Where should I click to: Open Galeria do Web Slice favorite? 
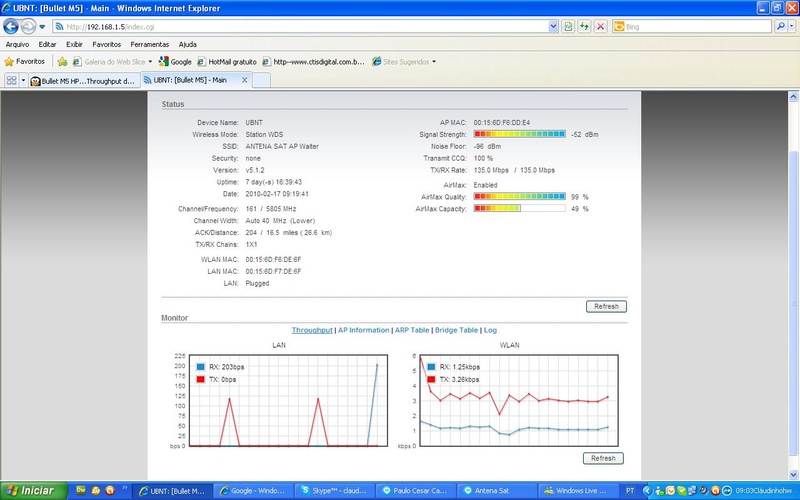tap(109, 62)
